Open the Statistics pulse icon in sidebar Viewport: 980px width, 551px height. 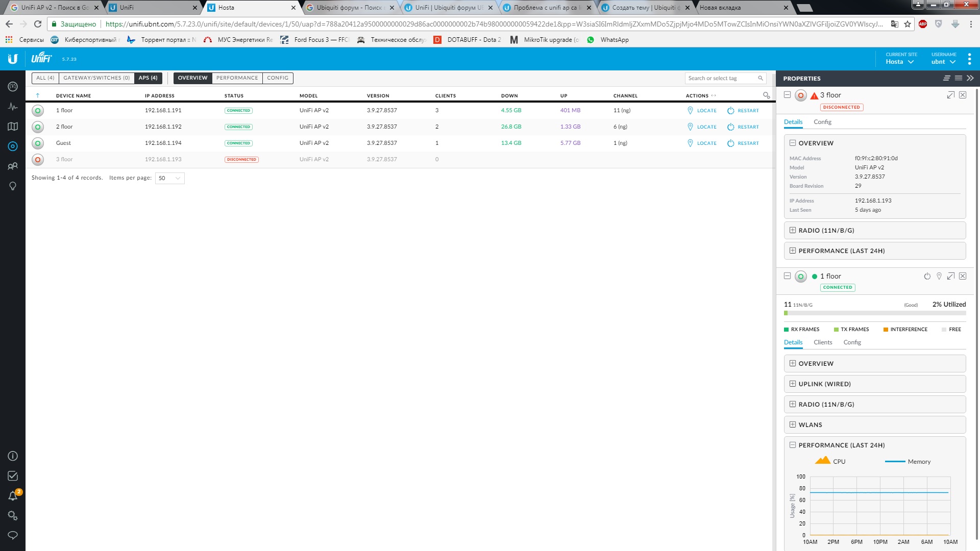tap(13, 107)
